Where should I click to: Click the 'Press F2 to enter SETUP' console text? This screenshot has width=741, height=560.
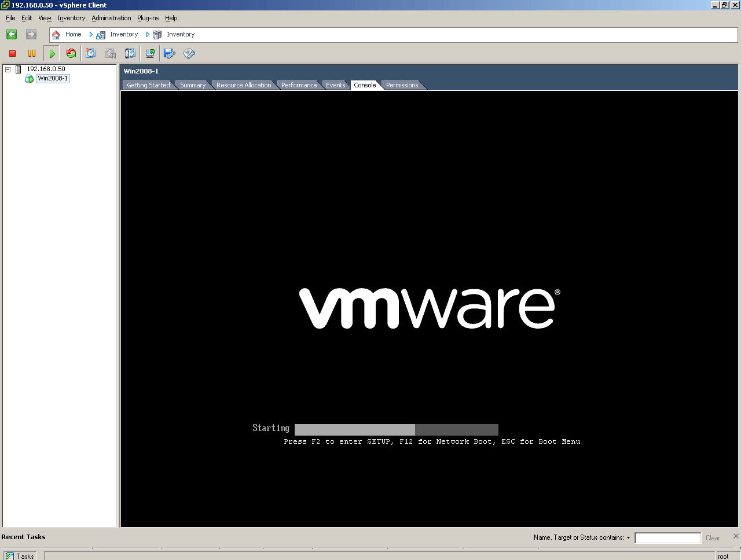(x=432, y=441)
